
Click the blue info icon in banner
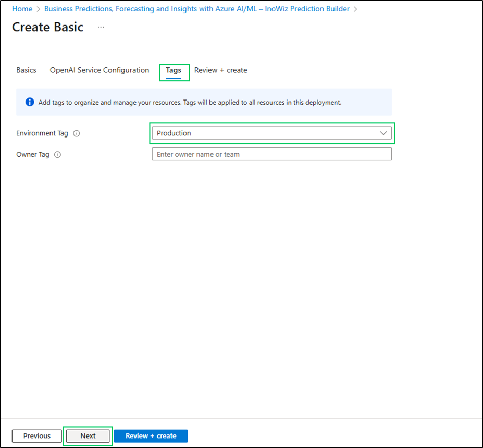coord(30,102)
